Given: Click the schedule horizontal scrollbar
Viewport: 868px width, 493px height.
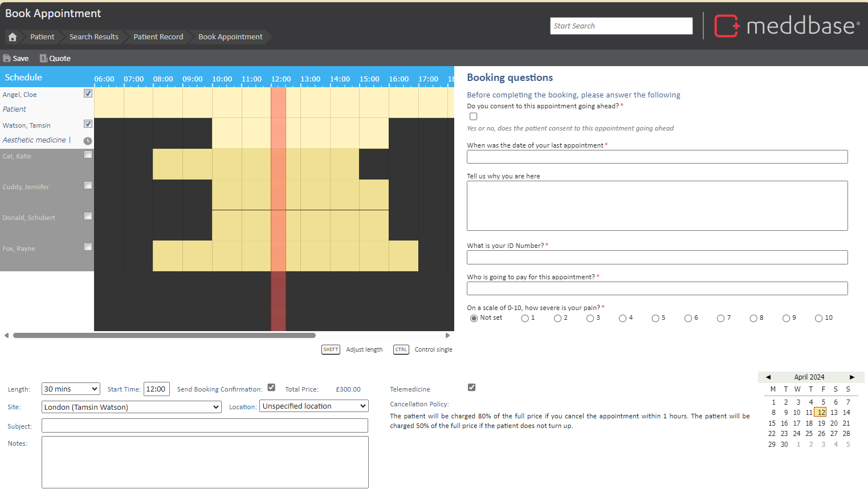Looking at the screenshot, I should (164, 336).
